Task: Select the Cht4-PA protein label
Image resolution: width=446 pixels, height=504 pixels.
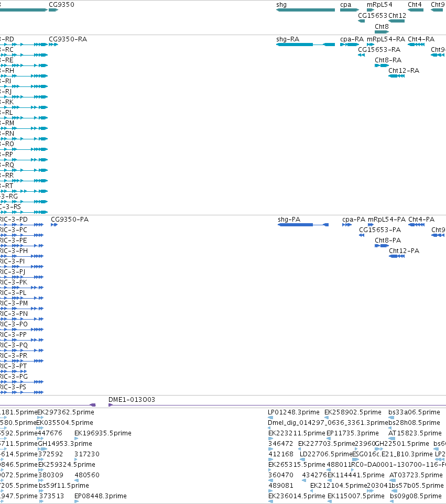Action: (421, 219)
